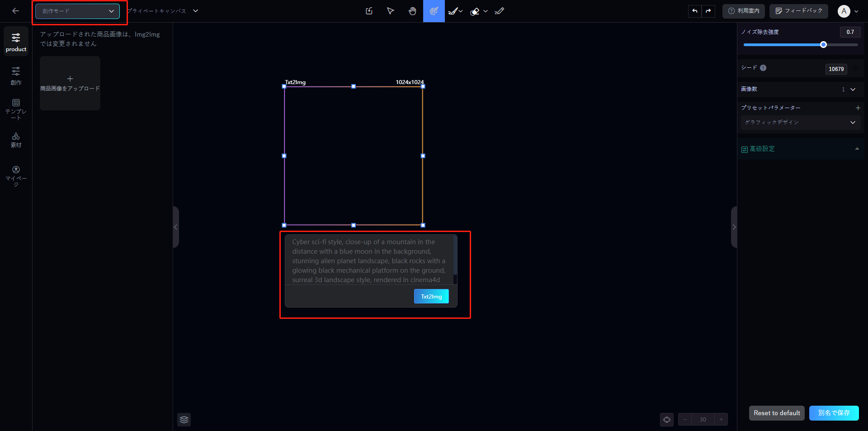Click the redo arrow
The image size is (868, 431).
[x=708, y=11]
